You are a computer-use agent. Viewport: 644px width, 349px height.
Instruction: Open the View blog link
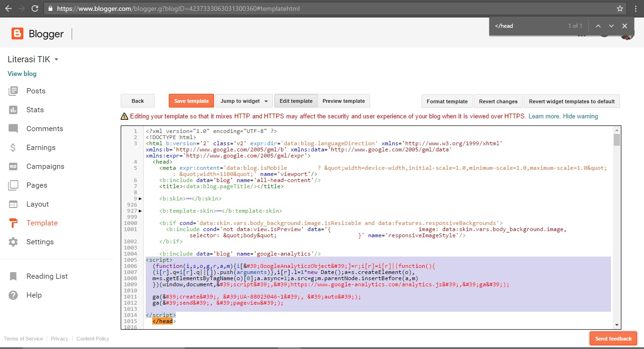(x=22, y=74)
